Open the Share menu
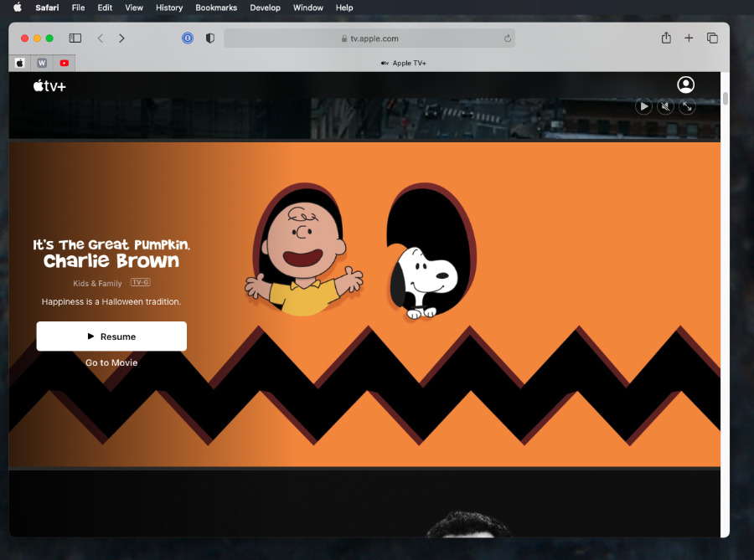Image resolution: width=754 pixels, height=560 pixels. (x=666, y=38)
